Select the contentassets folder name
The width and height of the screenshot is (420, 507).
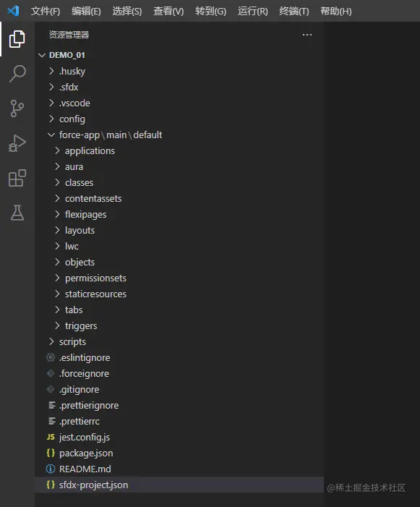93,198
